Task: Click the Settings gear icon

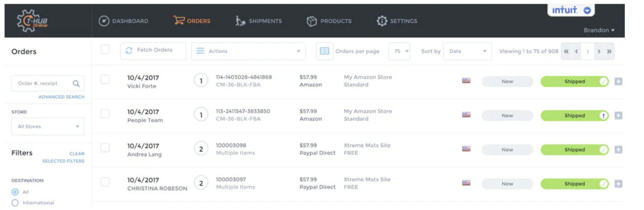Action: click(382, 21)
